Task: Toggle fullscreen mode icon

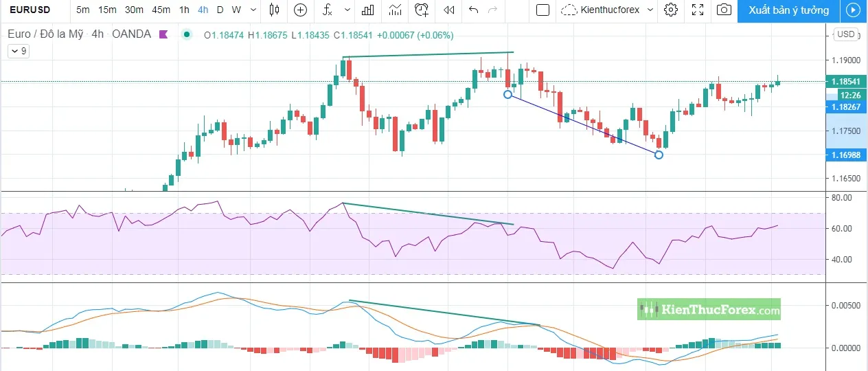Action: click(x=698, y=10)
